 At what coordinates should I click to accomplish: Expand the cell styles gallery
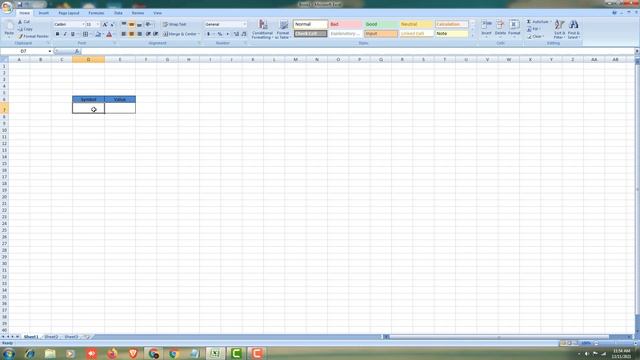(473, 36)
